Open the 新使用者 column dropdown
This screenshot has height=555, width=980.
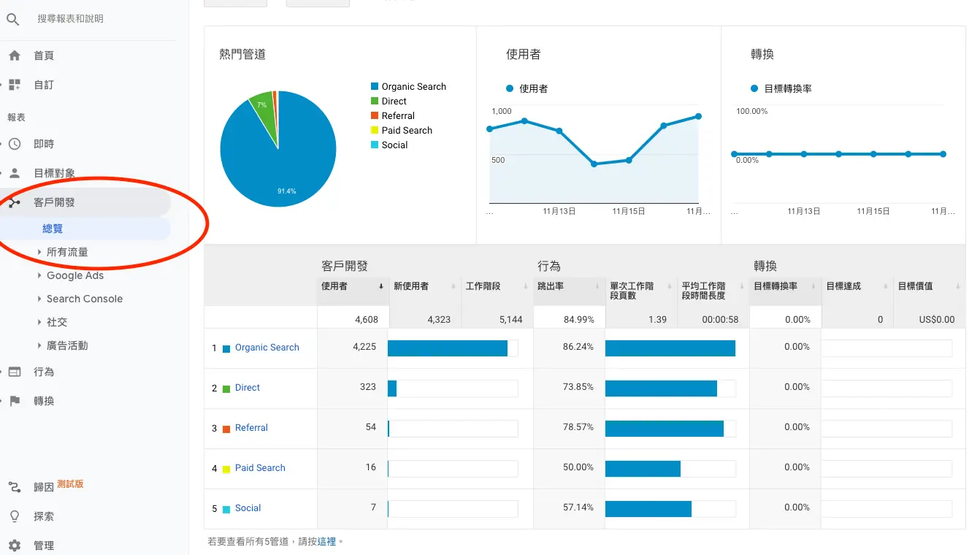point(453,286)
